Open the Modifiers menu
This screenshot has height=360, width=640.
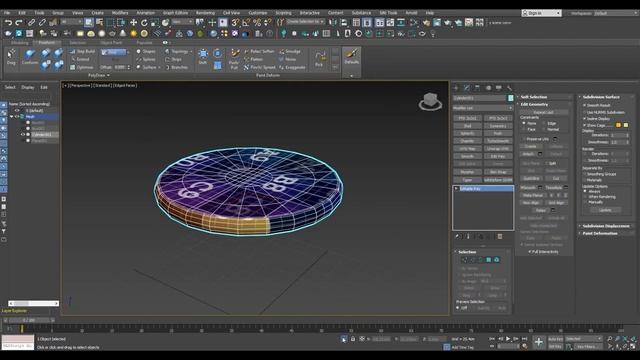pos(120,13)
